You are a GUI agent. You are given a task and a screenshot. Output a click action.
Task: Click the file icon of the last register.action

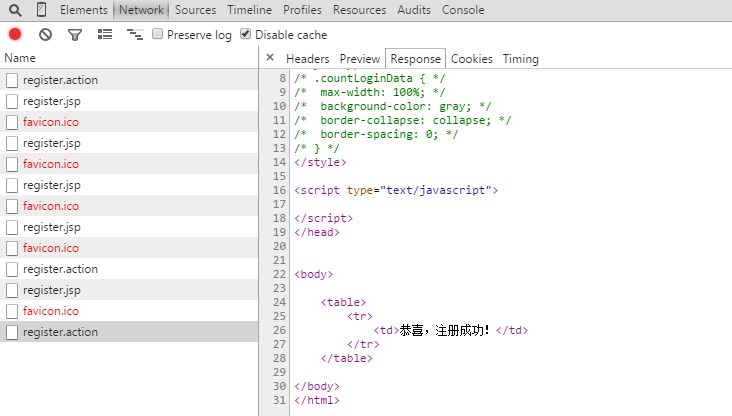(12, 332)
